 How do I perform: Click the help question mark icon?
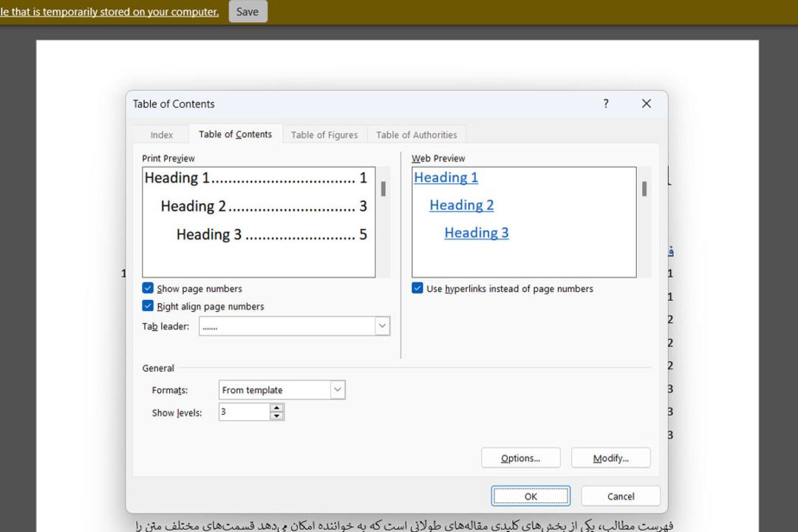(x=606, y=103)
